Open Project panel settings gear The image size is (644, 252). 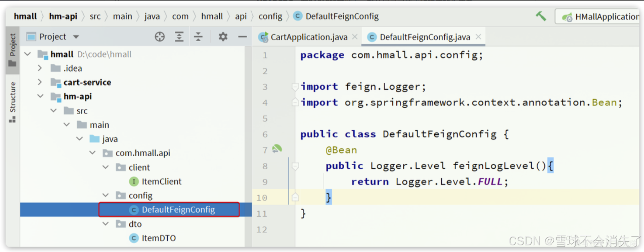point(223,36)
